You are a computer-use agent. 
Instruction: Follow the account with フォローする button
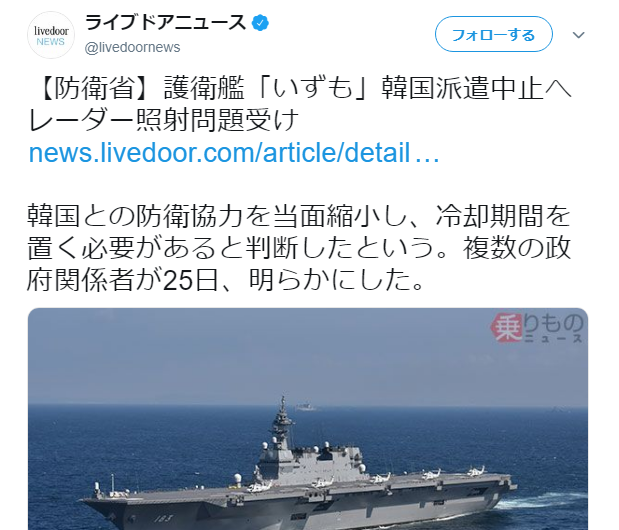click(x=493, y=34)
